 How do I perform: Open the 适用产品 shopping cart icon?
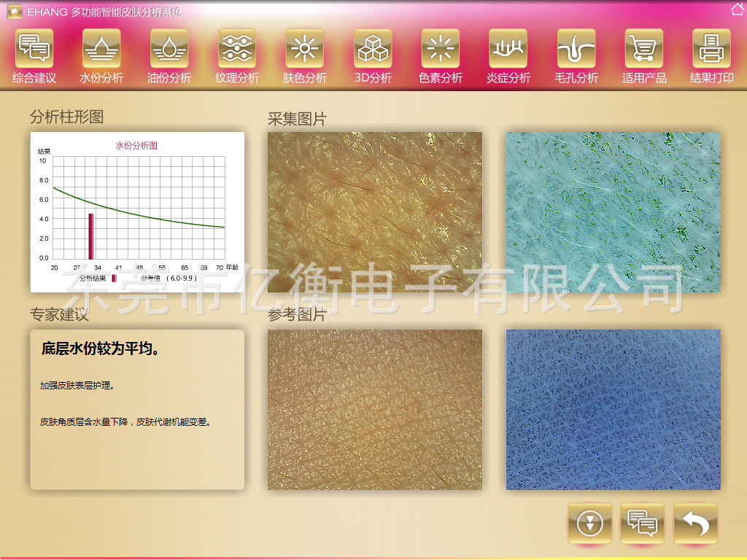click(644, 49)
